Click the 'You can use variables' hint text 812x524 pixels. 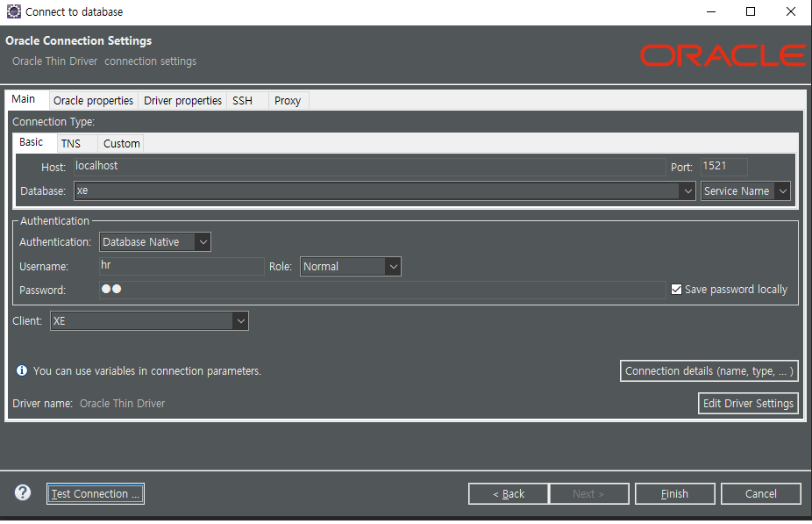[x=147, y=371]
